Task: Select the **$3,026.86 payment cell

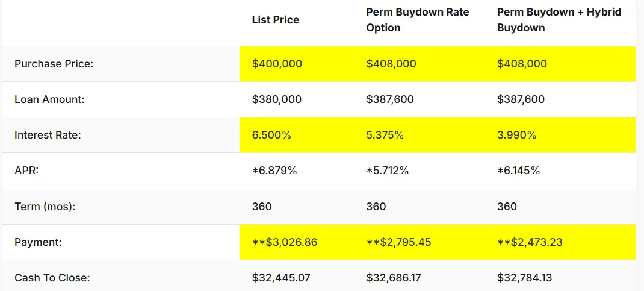Action: coord(285,242)
